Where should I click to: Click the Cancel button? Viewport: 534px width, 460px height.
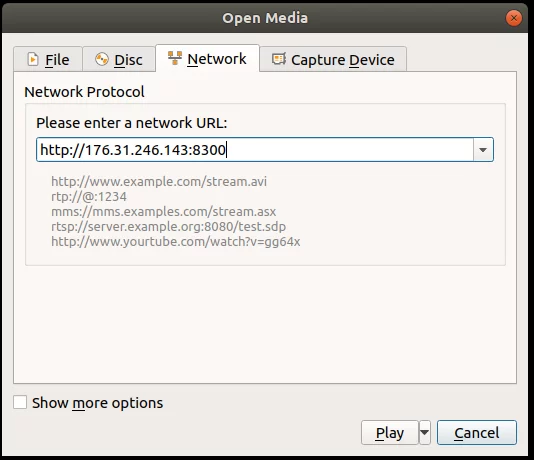pyautogui.click(x=477, y=432)
